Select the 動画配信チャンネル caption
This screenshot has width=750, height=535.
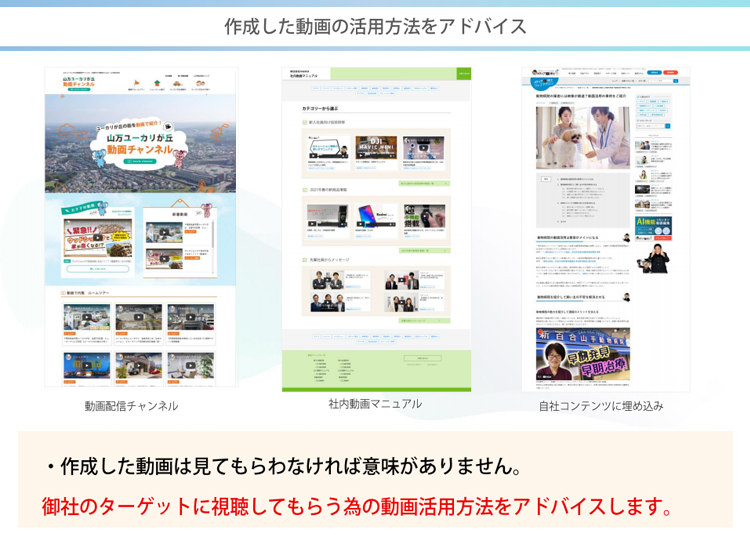click(x=132, y=406)
